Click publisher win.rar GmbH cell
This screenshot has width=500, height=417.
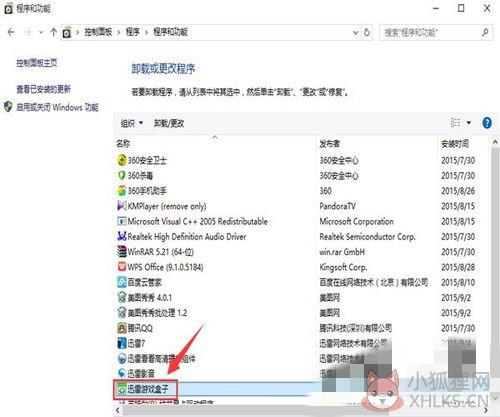(x=342, y=252)
